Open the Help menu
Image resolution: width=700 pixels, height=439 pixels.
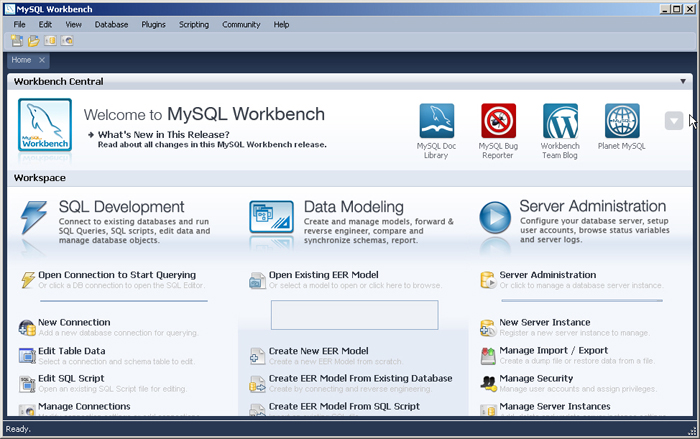pyautogui.click(x=281, y=25)
